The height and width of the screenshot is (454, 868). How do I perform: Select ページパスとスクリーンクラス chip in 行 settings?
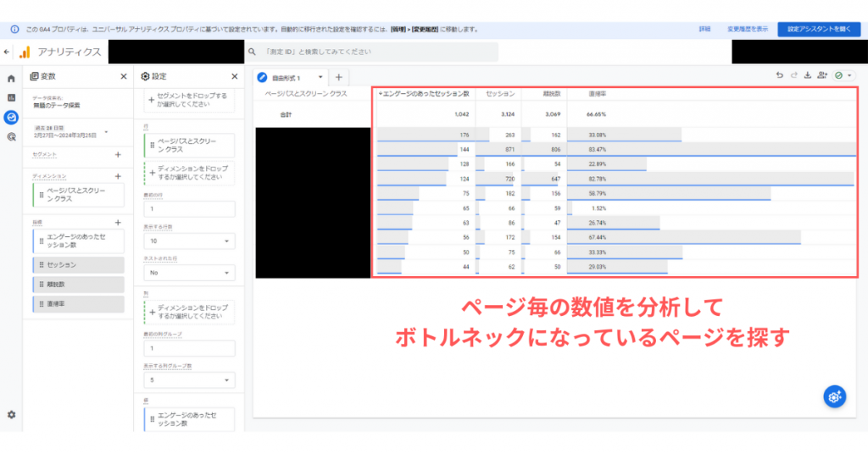(x=189, y=146)
